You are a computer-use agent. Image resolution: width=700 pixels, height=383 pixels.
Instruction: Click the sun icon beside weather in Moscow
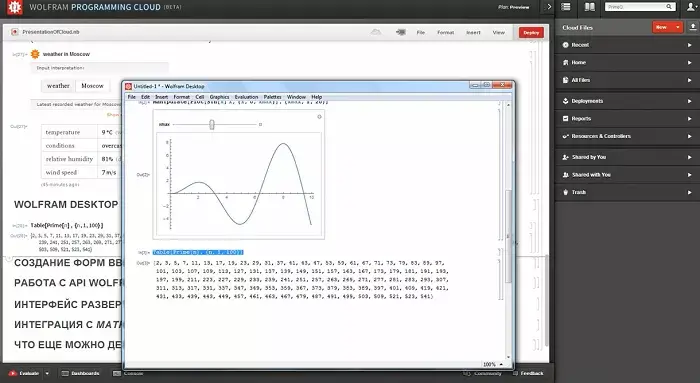(35, 54)
